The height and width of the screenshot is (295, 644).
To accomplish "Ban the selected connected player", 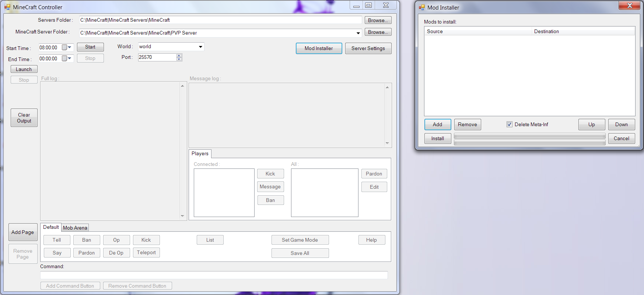I will [270, 200].
